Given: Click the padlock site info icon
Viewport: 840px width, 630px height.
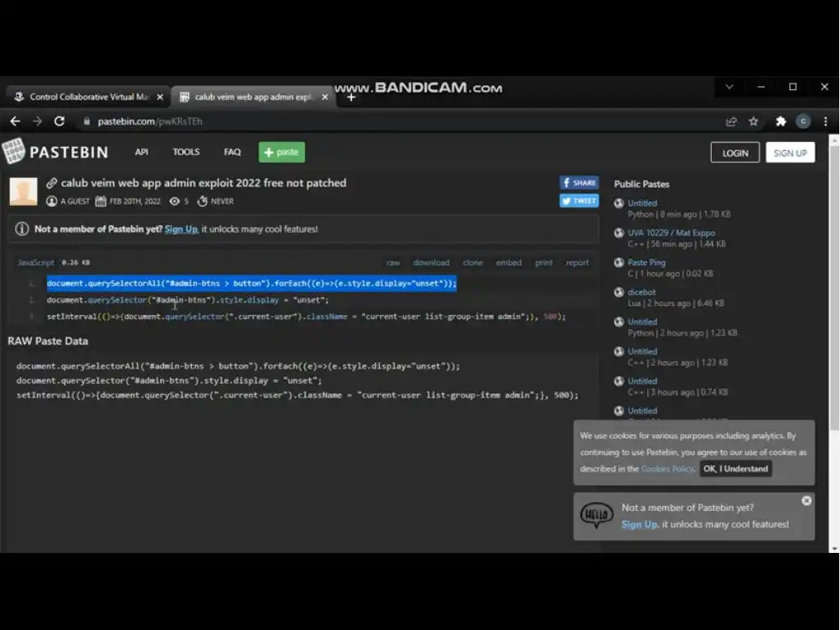Looking at the screenshot, I should tap(87, 121).
